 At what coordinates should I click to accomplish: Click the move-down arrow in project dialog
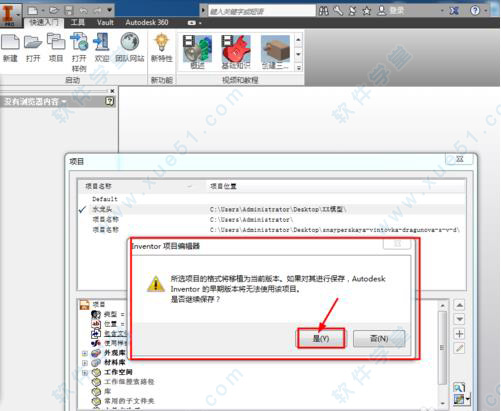click(x=459, y=319)
